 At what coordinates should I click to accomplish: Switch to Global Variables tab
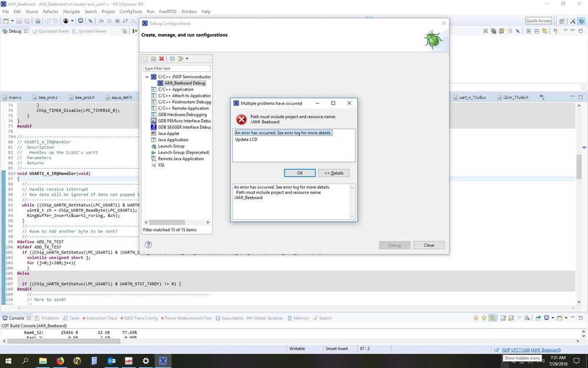[265, 318]
